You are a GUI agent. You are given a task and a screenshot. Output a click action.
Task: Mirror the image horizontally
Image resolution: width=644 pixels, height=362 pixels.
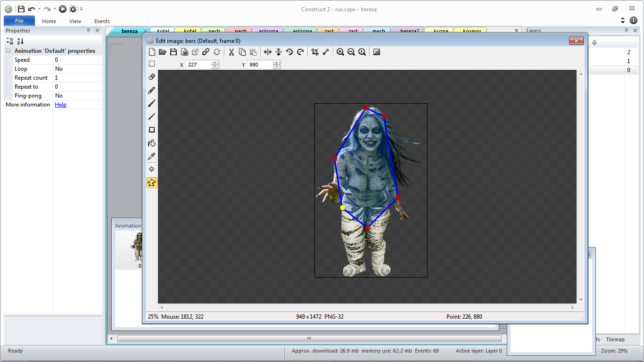pos(268,52)
